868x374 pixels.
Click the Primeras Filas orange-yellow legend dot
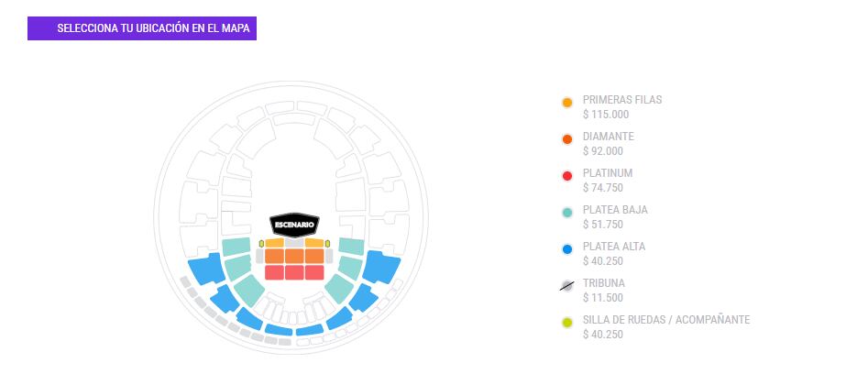(566, 103)
